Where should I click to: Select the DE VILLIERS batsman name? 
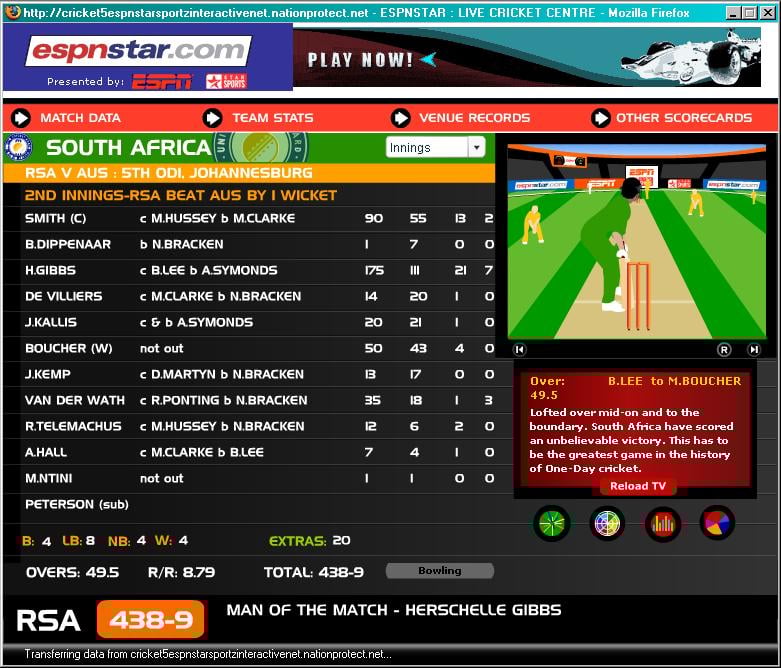64,296
